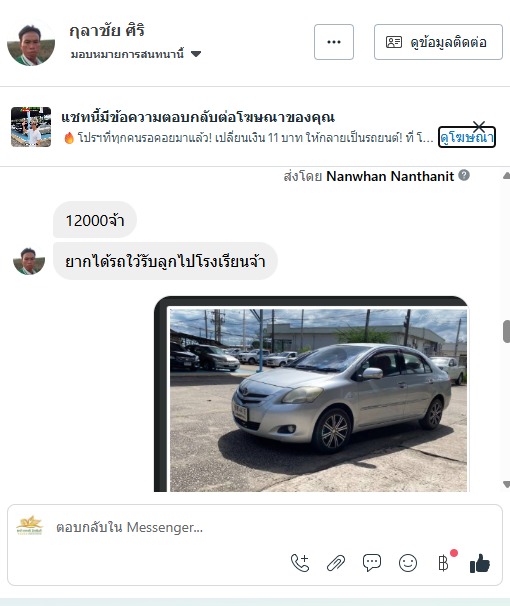Open the three-dot more options button
The width and height of the screenshot is (510, 606).
[334, 42]
